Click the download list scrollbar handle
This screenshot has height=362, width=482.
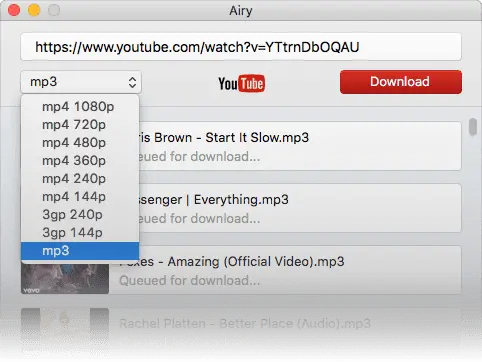pyautogui.click(x=473, y=127)
